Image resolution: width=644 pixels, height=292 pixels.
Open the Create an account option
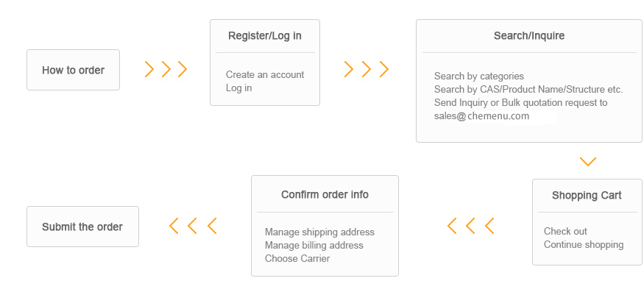pos(265,75)
